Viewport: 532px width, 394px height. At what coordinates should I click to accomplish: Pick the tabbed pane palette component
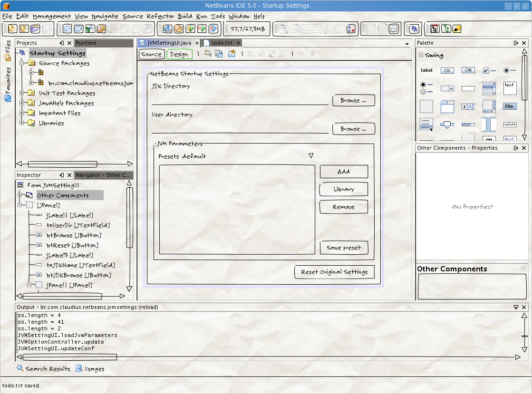447,106
